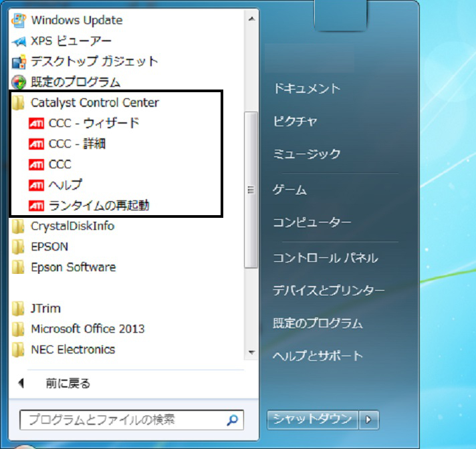Click the Microsoft Office 2013 folder icon

(x=18, y=329)
